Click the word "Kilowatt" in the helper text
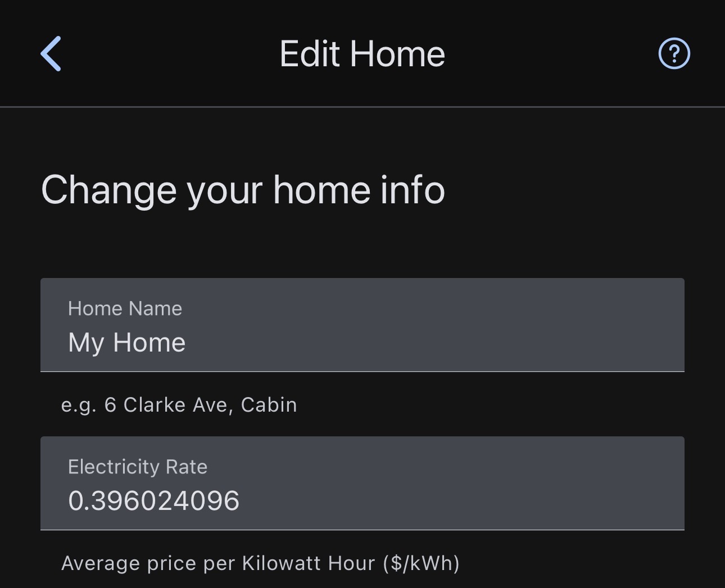The height and width of the screenshot is (588, 725). (282, 563)
